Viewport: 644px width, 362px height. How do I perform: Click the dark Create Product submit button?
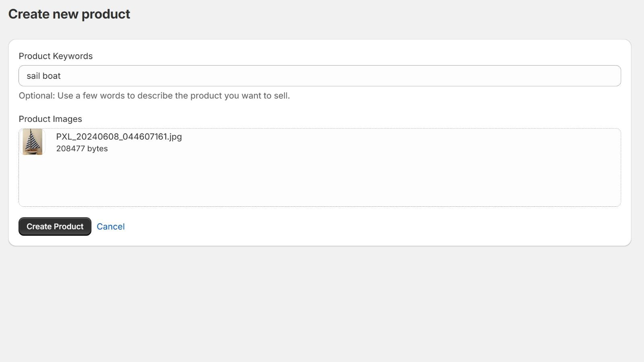[55, 226]
